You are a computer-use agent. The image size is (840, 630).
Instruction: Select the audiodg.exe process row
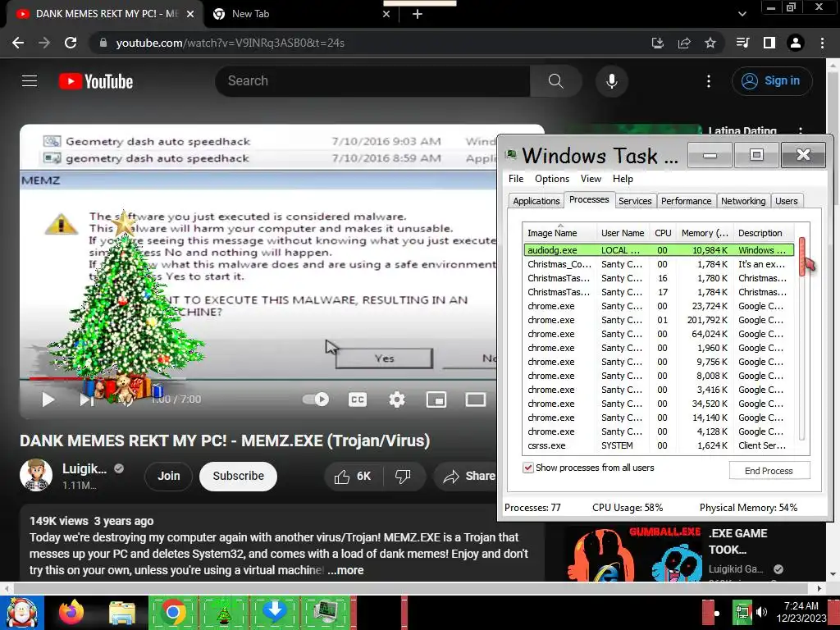659,250
